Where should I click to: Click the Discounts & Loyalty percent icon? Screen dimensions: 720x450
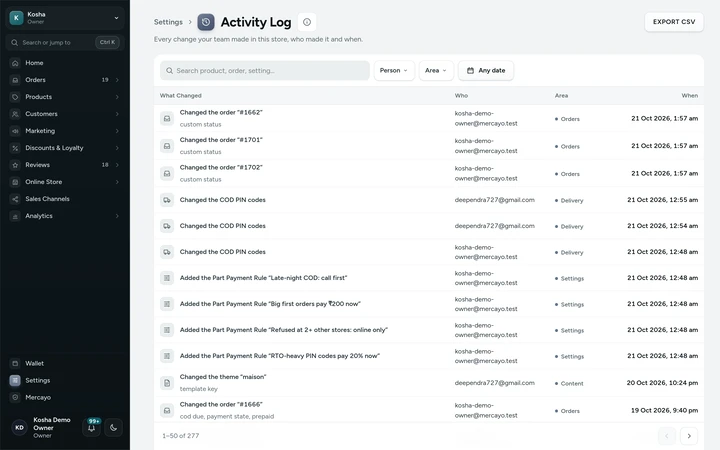click(15, 148)
